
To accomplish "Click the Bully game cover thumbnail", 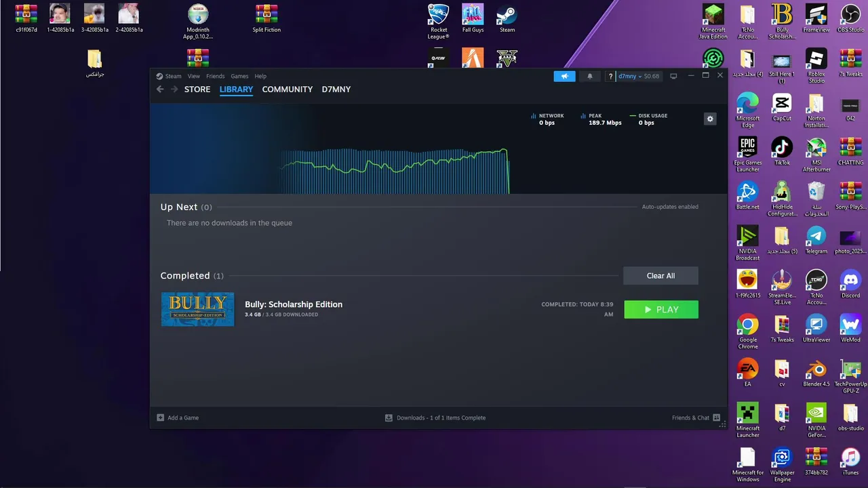I will [x=197, y=309].
